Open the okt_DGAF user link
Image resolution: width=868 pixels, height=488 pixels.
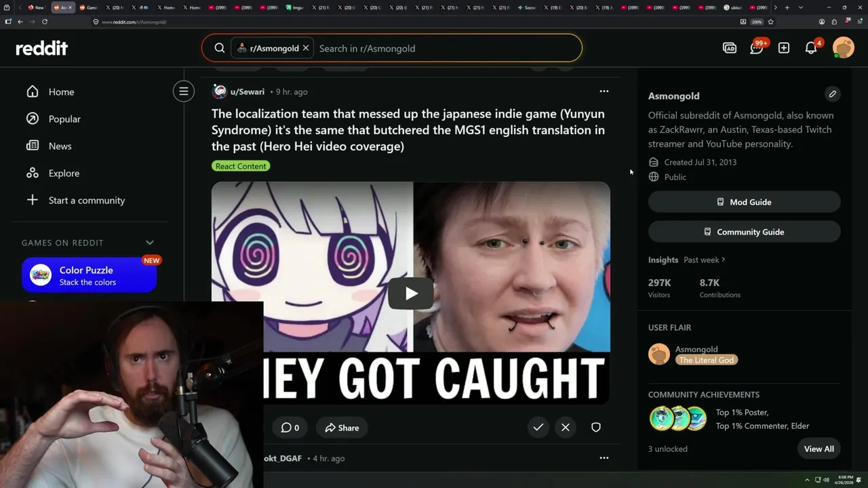click(283, 458)
